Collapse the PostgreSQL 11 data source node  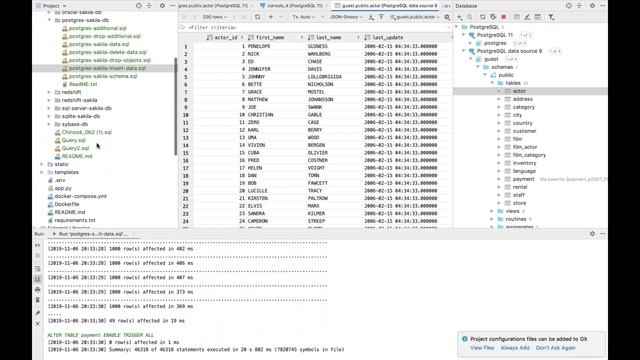464,35
